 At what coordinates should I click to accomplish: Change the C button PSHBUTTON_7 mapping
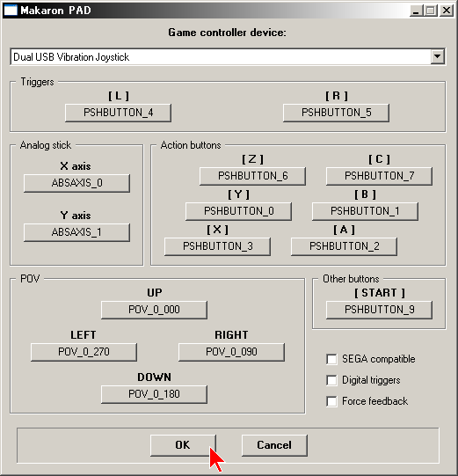[379, 176]
